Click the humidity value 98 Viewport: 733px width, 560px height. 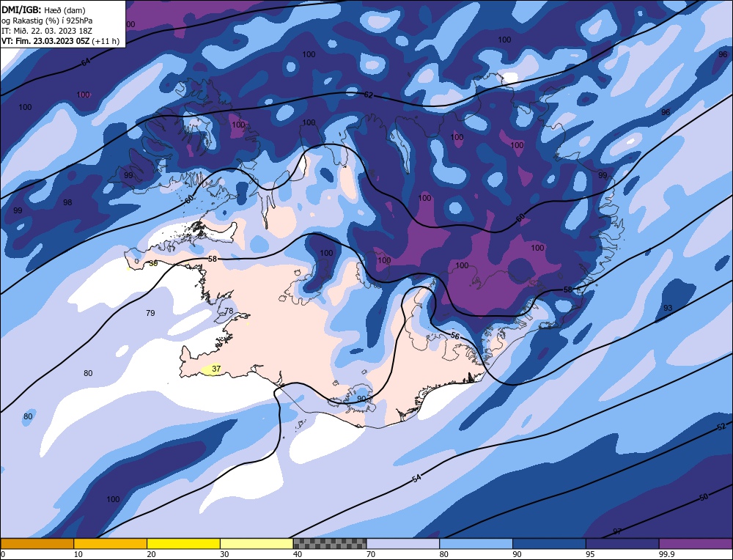[x=67, y=202]
